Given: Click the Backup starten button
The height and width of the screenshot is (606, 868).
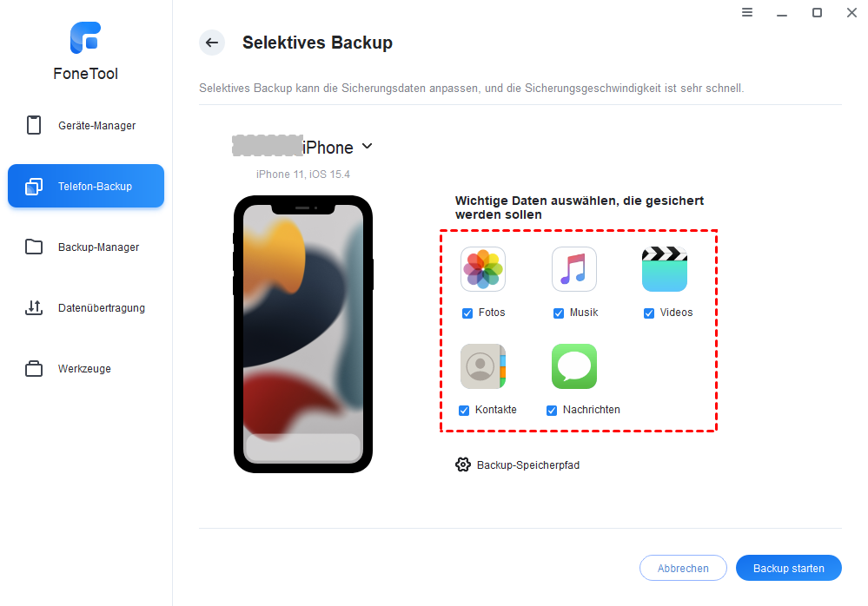Looking at the screenshot, I should 788,568.
